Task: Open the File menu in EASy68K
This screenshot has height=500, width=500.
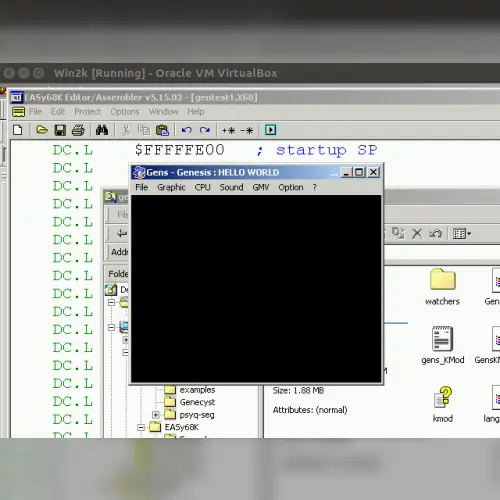Action: click(35, 112)
